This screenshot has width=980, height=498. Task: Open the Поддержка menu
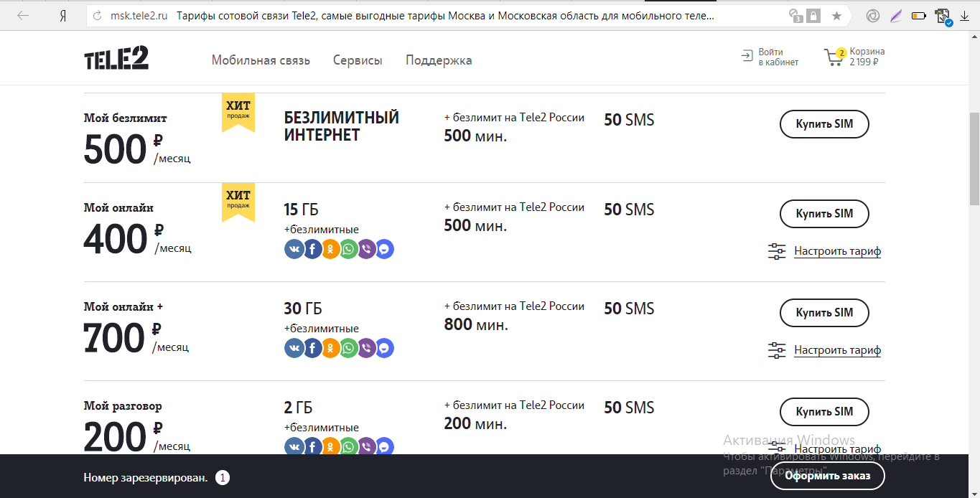point(439,60)
